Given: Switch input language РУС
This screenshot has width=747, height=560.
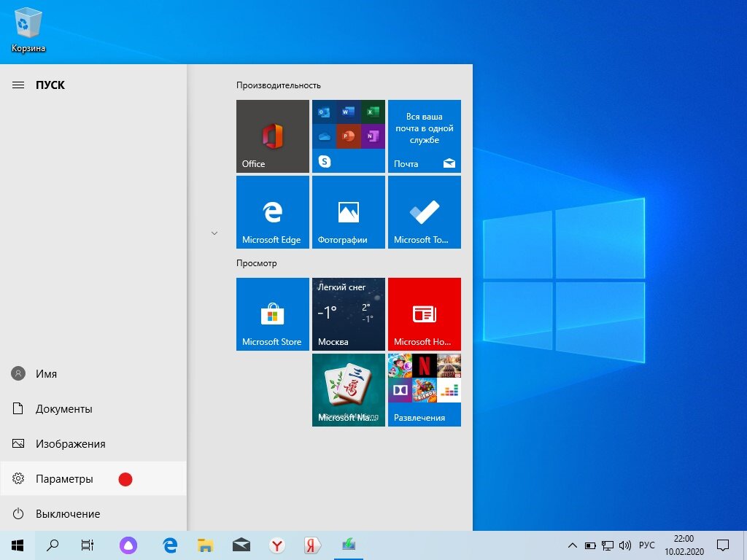Looking at the screenshot, I should pos(646,545).
